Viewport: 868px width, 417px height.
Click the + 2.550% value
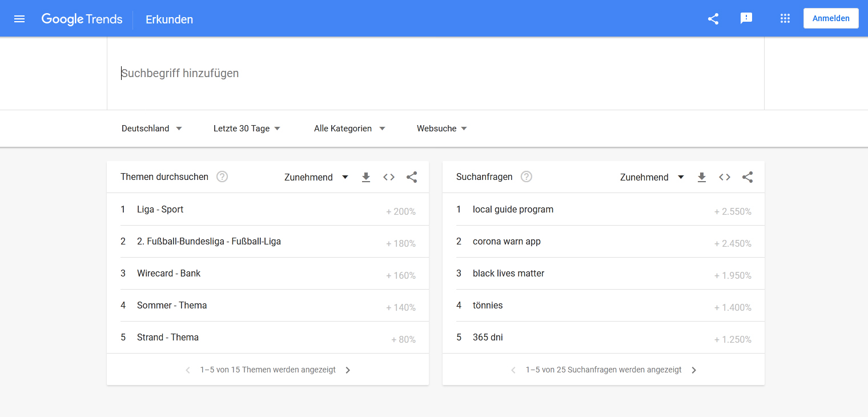(733, 212)
